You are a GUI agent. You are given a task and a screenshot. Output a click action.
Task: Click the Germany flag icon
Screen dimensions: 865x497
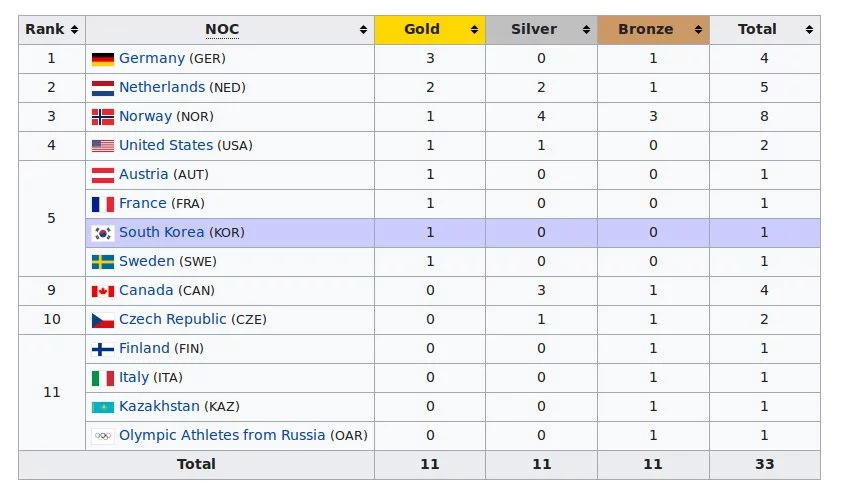102,59
